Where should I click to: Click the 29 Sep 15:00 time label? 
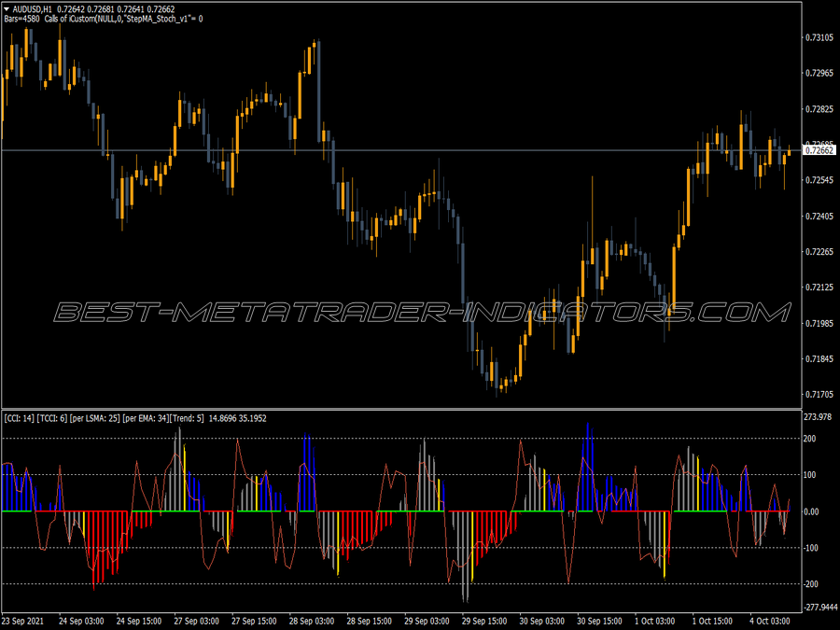(484, 622)
